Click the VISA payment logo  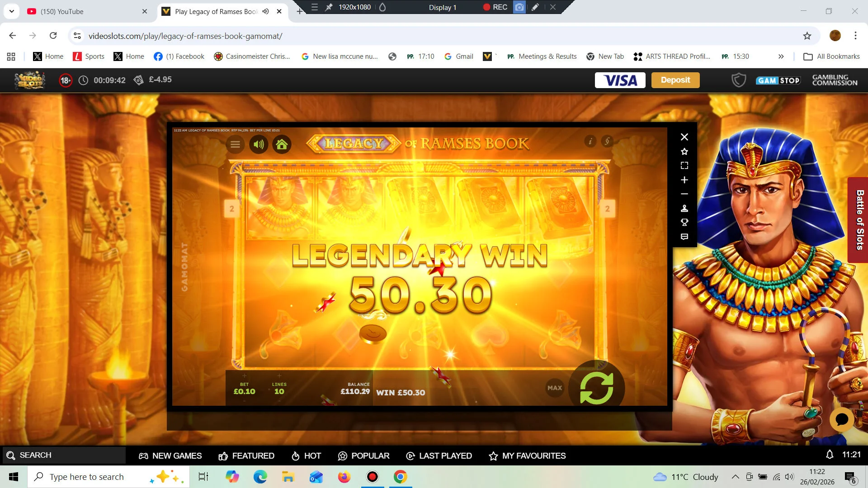coord(620,80)
